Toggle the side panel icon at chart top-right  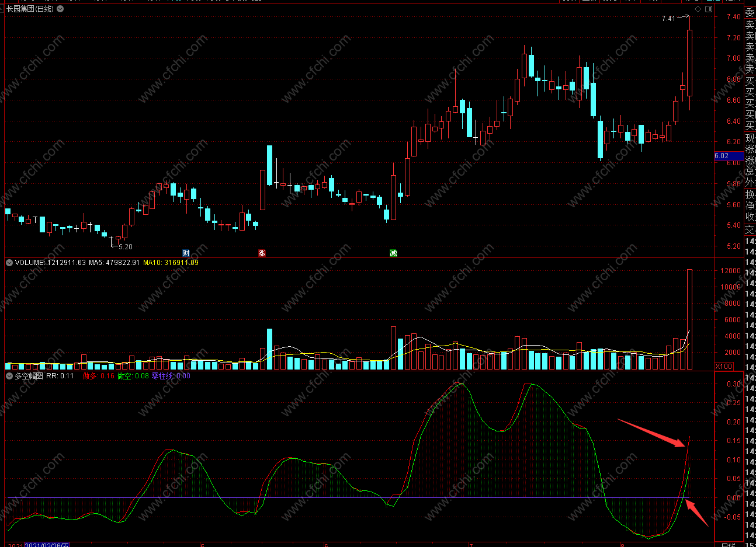click(x=709, y=9)
